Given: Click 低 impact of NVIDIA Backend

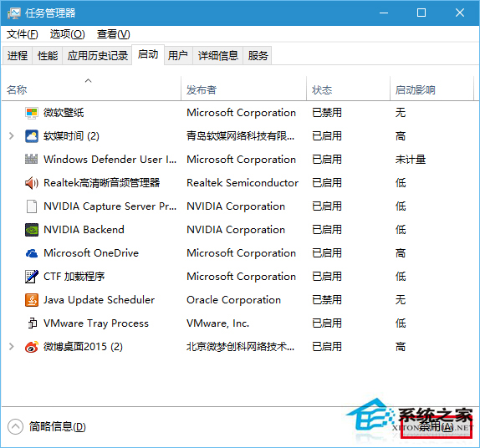Looking at the screenshot, I should (x=401, y=230).
